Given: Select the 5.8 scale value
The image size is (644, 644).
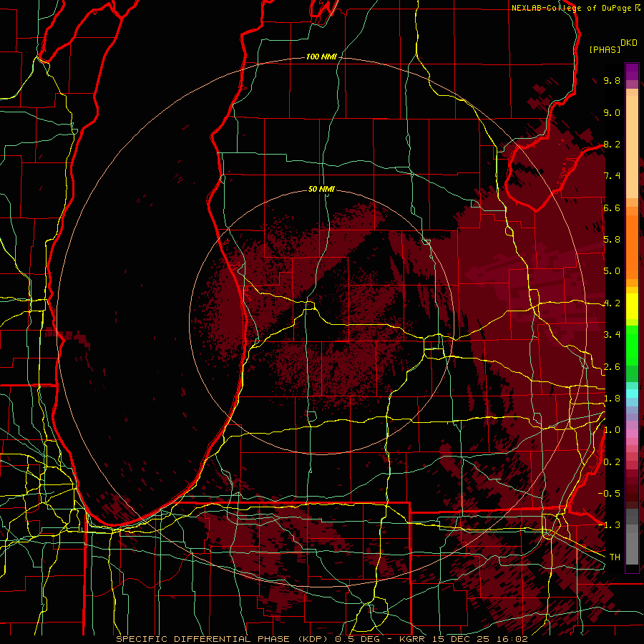Looking at the screenshot, I should [x=612, y=240].
